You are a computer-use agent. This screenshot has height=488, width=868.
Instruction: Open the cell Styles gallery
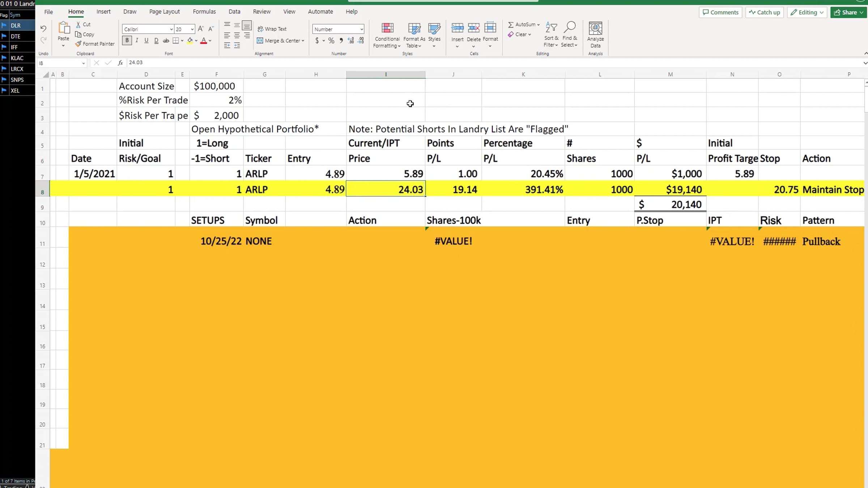coord(434,35)
